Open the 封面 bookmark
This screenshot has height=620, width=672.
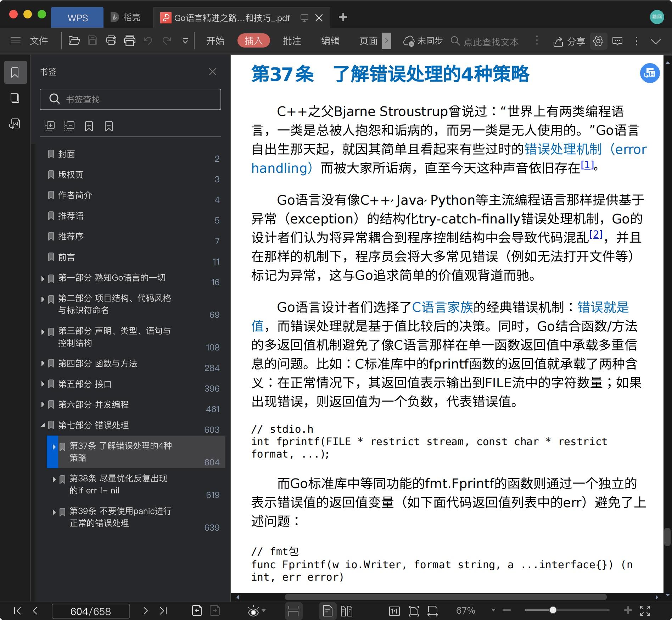[66, 154]
